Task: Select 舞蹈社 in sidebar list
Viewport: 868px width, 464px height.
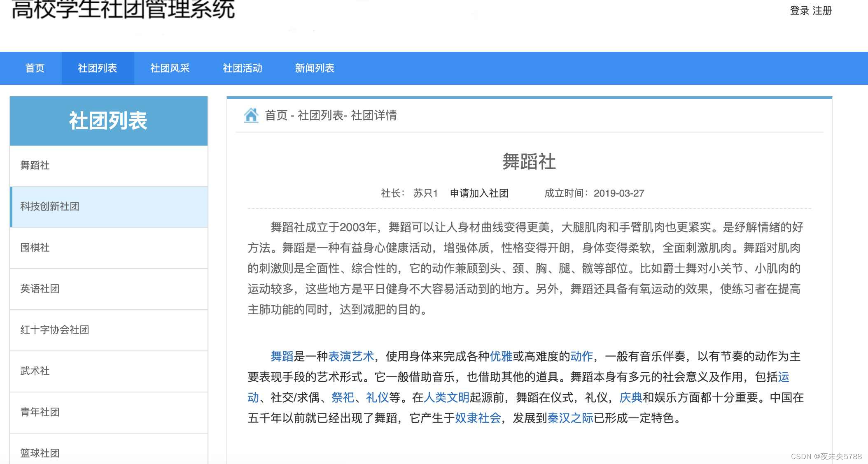Action: (x=109, y=166)
